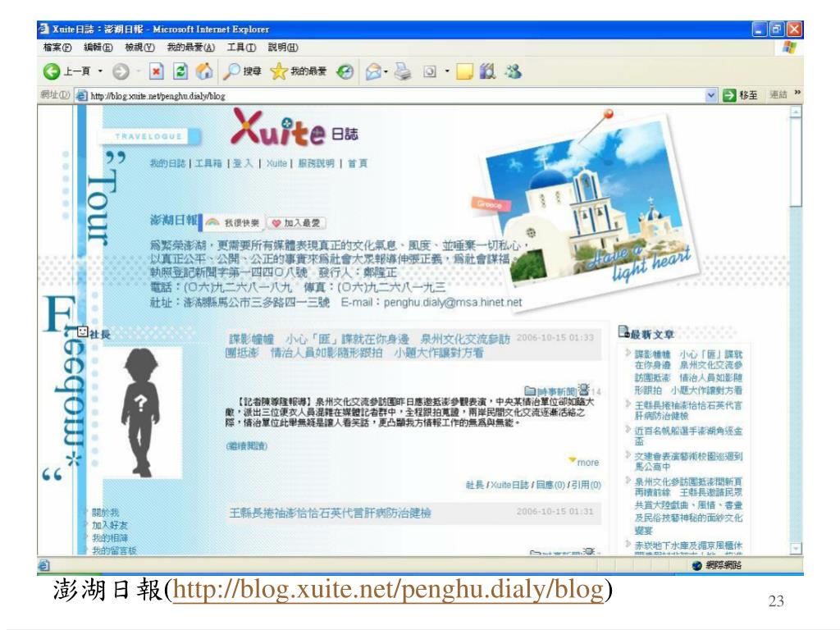Open Back button history dropdown arrow
Viewport: 840px width, 630px height.
coord(100,71)
